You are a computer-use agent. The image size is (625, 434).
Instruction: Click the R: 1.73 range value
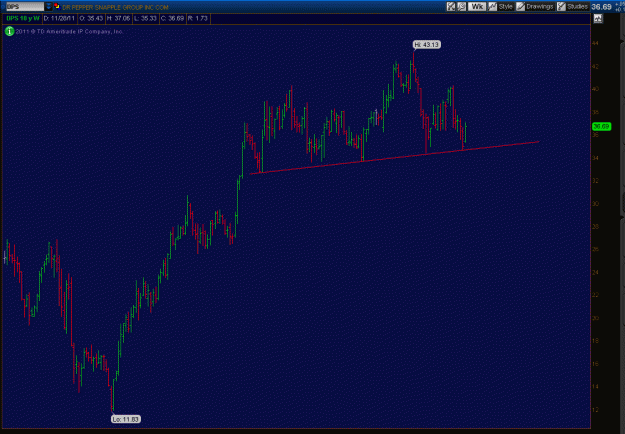click(198, 18)
